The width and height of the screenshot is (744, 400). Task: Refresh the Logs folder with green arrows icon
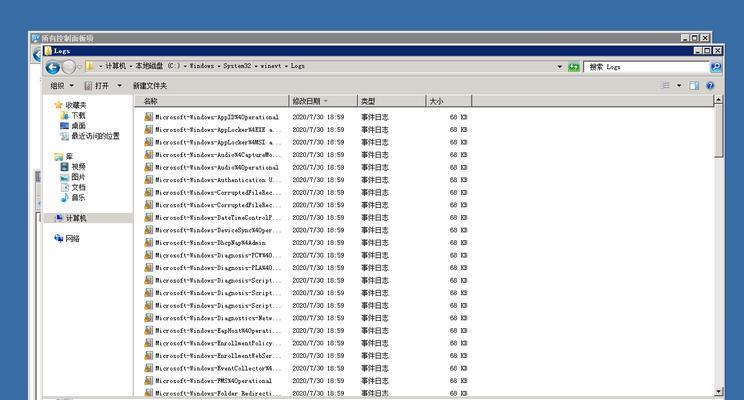click(x=574, y=67)
